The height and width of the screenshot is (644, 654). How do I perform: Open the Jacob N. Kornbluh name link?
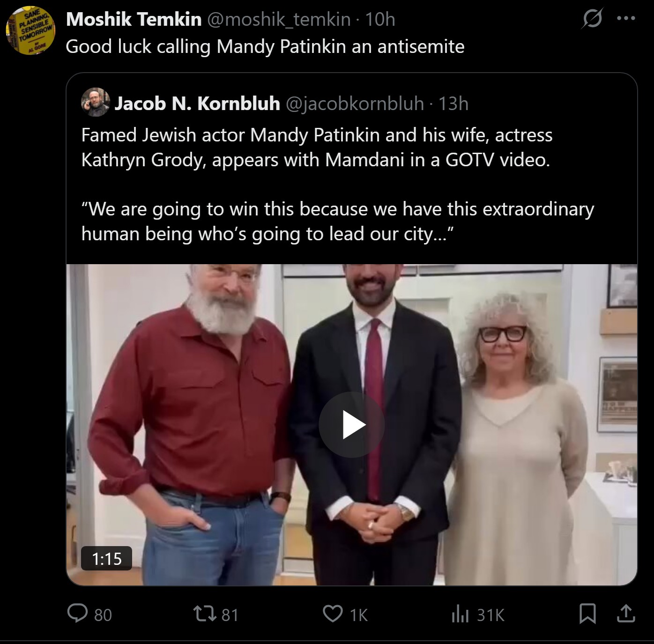[x=197, y=104]
